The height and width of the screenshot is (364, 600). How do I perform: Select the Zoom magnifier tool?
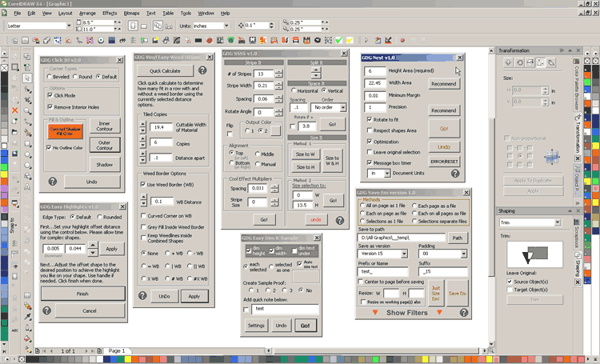pyautogui.click(x=27, y=111)
